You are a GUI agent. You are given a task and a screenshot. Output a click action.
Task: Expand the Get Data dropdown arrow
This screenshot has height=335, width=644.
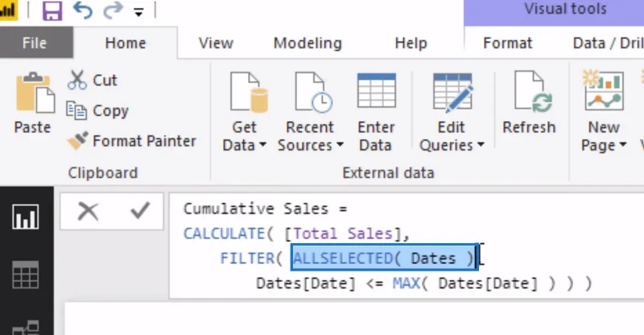point(263,145)
